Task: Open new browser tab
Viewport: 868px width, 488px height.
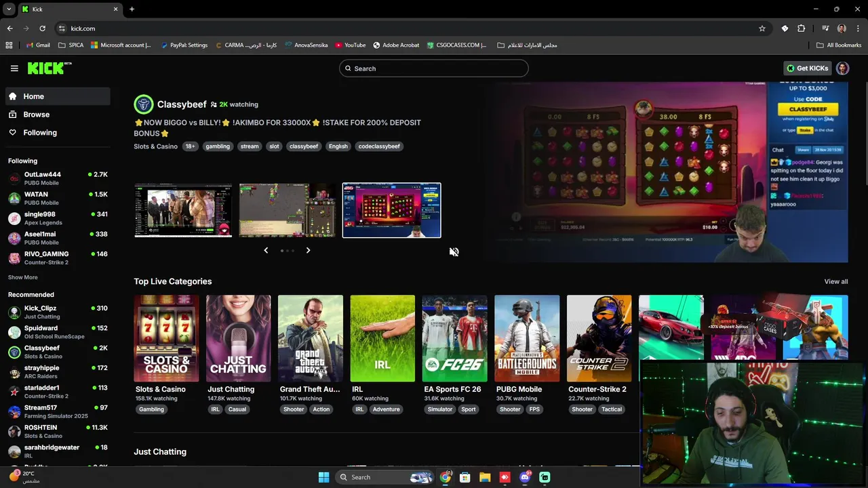Action: point(132,9)
